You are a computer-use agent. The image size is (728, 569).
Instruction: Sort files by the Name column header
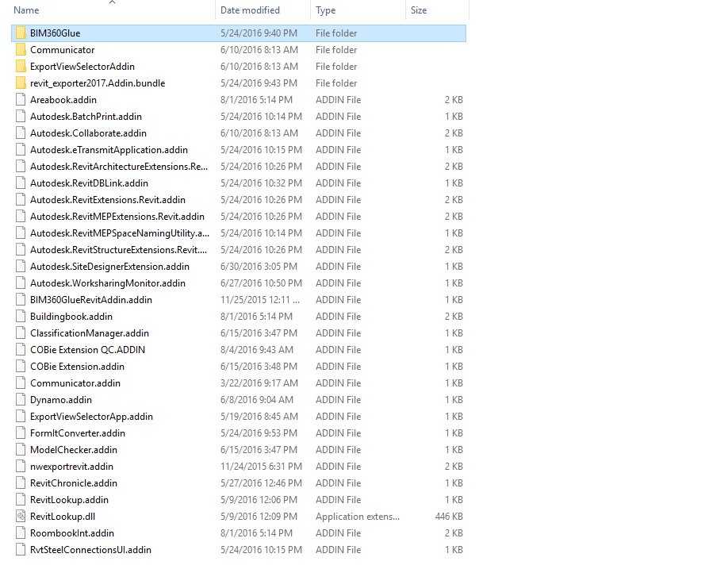(x=26, y=10)
